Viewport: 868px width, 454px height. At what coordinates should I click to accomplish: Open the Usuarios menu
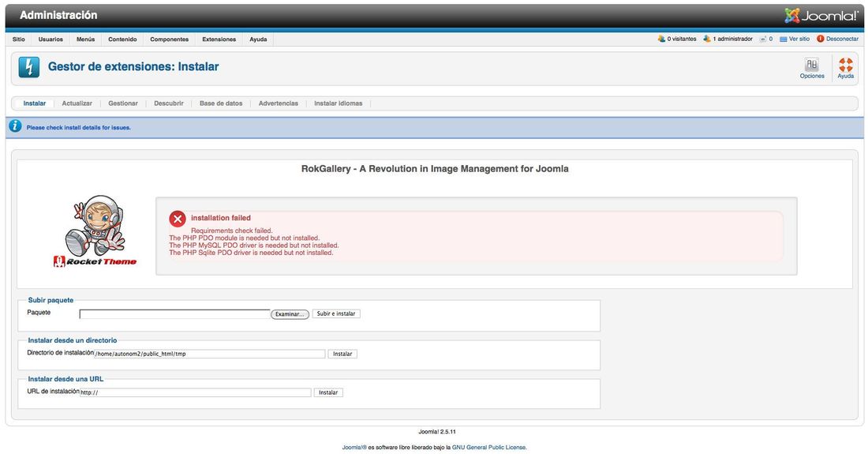point(51,39)
